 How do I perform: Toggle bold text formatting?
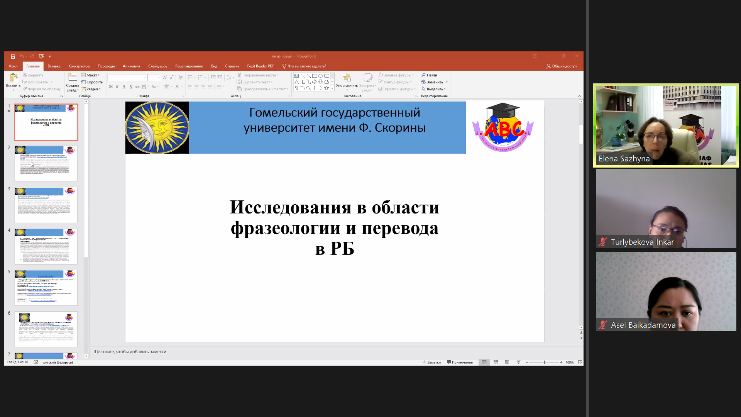pyautogui.click(x=112, y=88)
